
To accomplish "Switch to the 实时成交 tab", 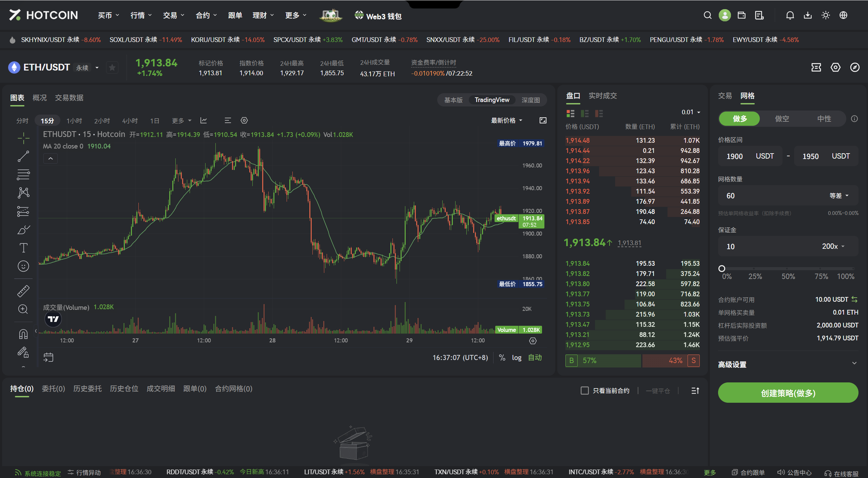I will click(602, 96).
